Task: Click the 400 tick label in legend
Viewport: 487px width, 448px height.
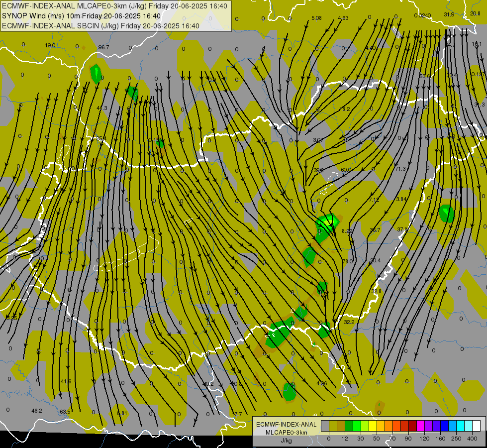Action: pyautogui.click(x=472, y=439)
